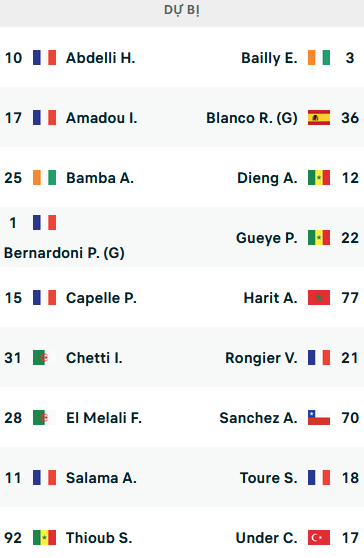The image size is (364, 558).
Task: Click the Chilean flag beside Sanchez A.
Action: click(319, 417)
